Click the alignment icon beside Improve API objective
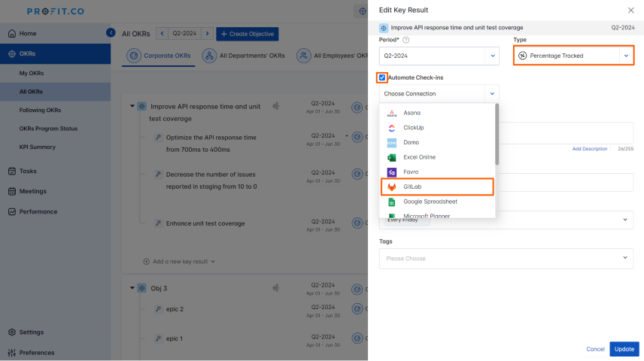This screenshot has height=361, width=644. click(276, 106)
